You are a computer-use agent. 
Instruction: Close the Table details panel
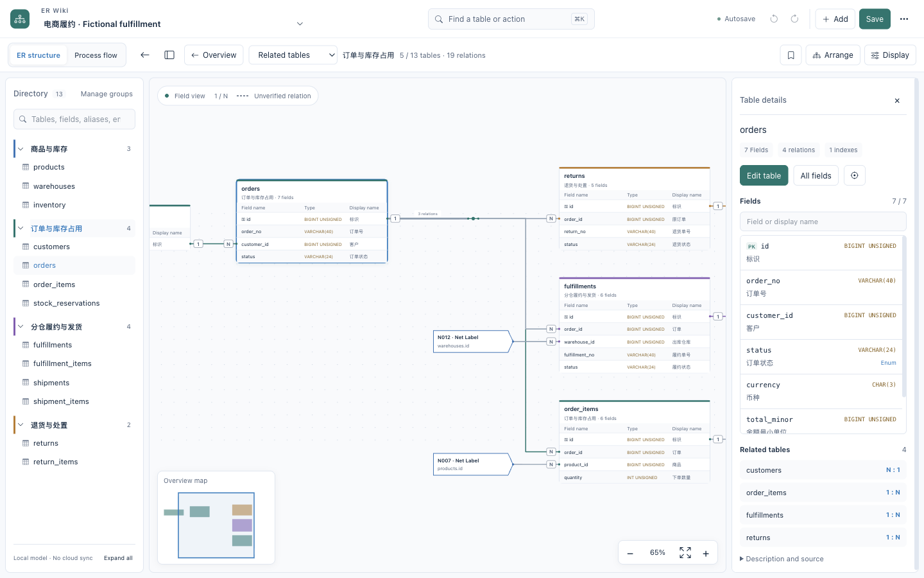click(x=897, y=101)
